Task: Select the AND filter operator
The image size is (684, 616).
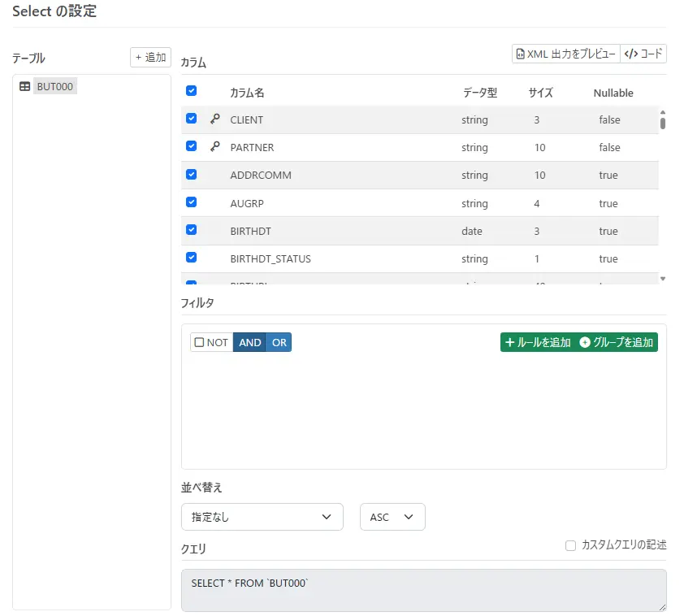Action: coord(250,341)
